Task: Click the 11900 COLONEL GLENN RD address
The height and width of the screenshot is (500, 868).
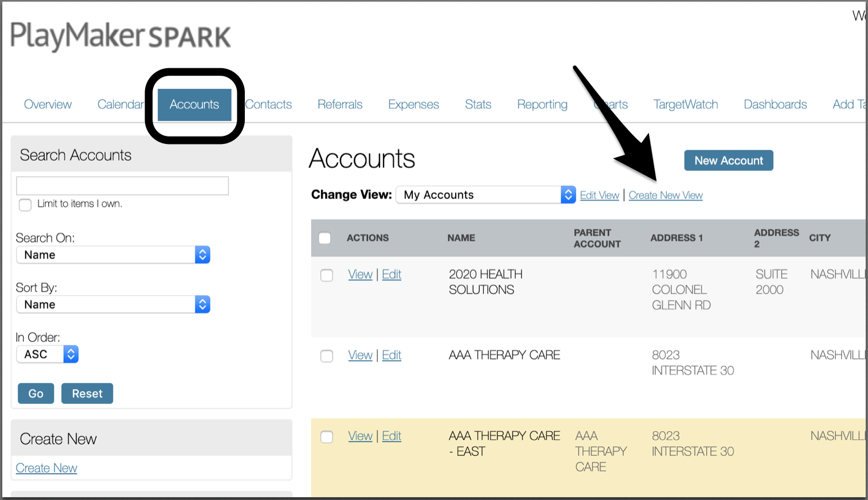Action: pyautogui.click(x=681, y=290)
